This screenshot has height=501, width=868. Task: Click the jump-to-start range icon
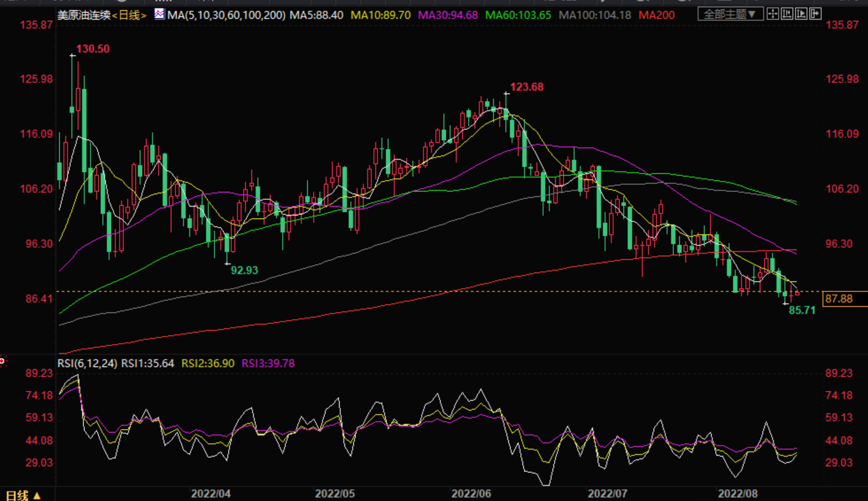[x=787, y=14]
